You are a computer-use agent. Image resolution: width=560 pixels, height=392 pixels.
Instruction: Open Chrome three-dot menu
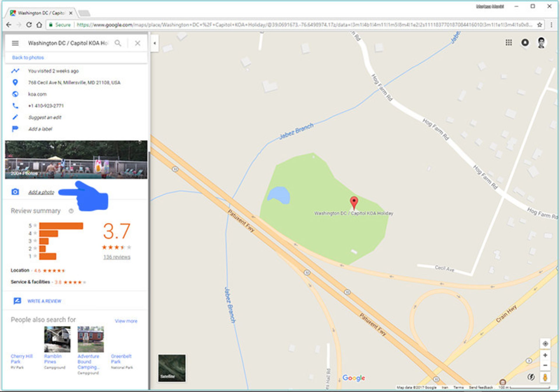click(551, 25)
